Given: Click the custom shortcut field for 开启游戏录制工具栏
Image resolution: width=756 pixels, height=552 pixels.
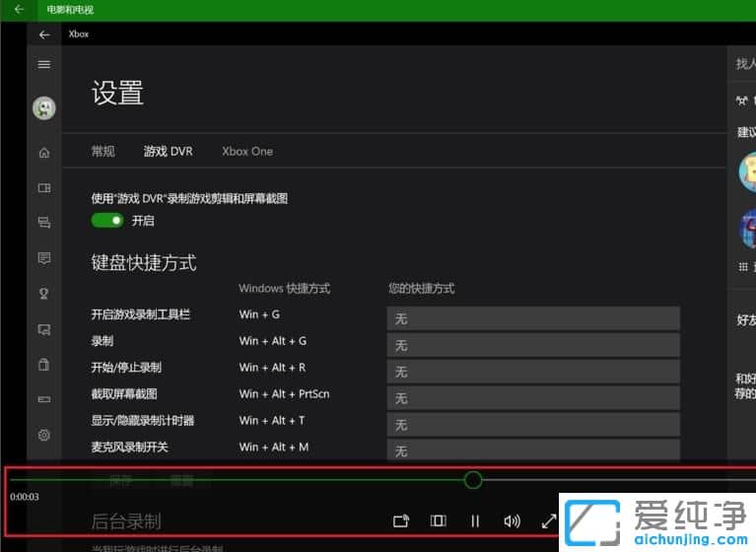Looking at the screenshot, I should 533,318.
